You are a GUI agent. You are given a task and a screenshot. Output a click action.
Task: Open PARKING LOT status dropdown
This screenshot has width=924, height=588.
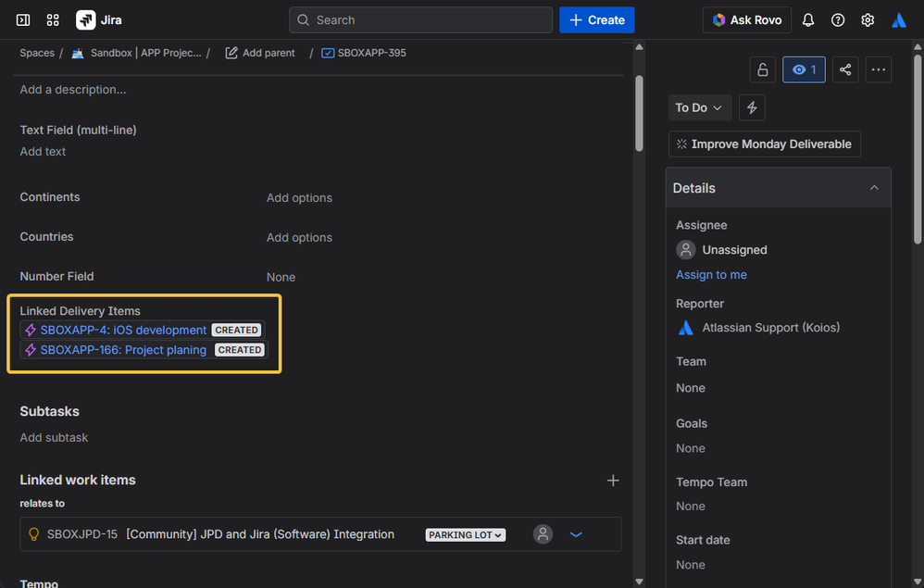466,535
